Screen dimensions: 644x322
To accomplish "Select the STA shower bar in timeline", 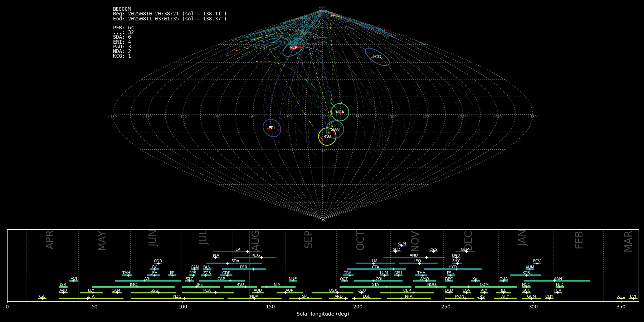I will click(375, 287).
